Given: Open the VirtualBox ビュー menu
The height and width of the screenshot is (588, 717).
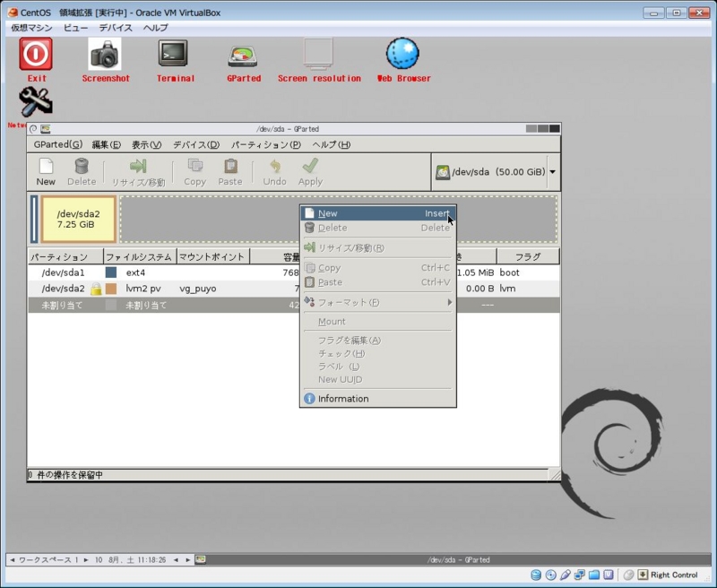Looking at the screenshot, I should point(76,28).
